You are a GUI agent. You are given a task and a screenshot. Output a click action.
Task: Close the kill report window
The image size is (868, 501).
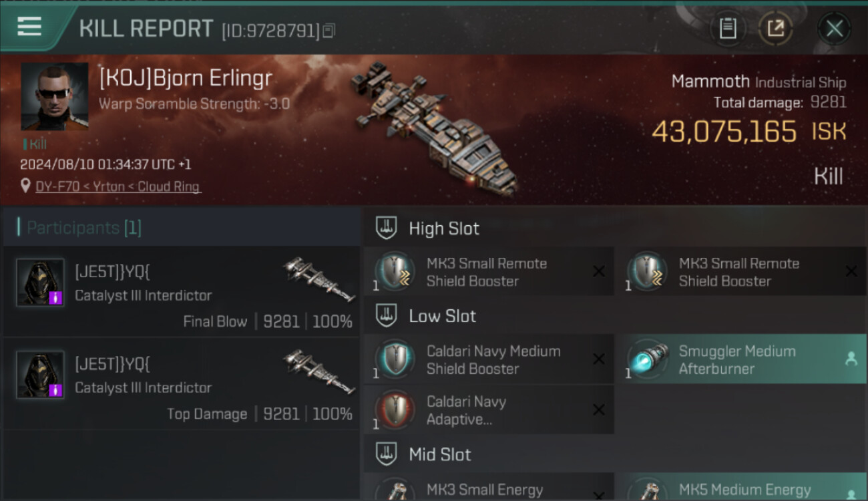pos(834,29)
